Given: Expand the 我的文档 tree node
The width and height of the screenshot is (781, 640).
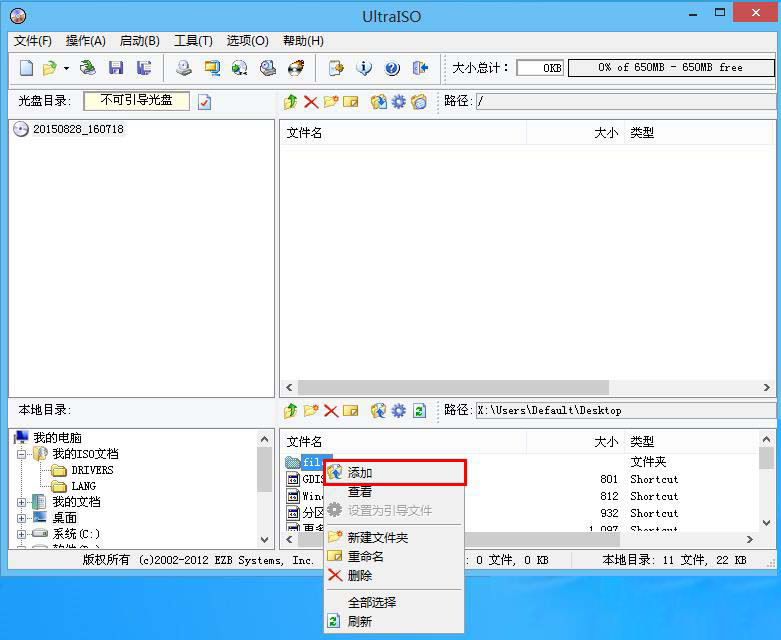Looking at the screenshot, I should click(x=21, y=502).
